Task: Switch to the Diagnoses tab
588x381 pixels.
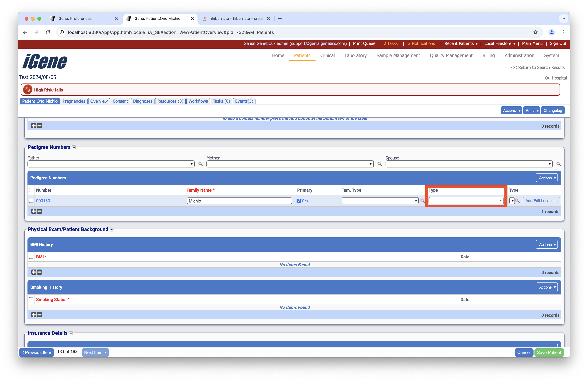Action: pyautogui.click(x=143, y=101)
